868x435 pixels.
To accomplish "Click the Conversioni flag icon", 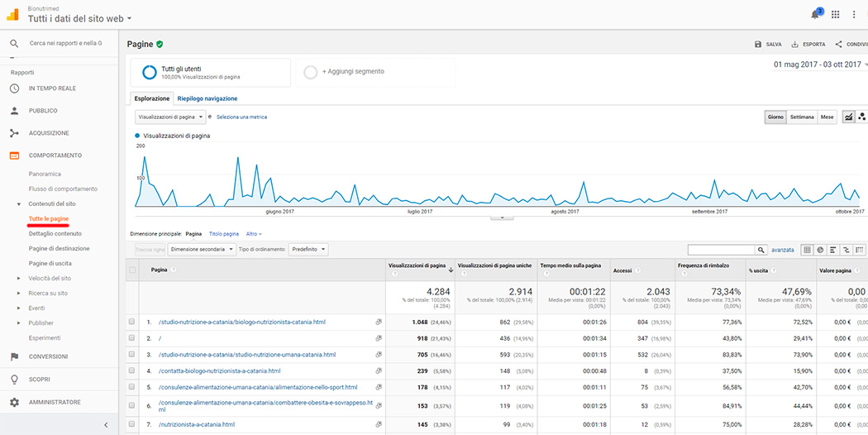I will tap(14, 357).
